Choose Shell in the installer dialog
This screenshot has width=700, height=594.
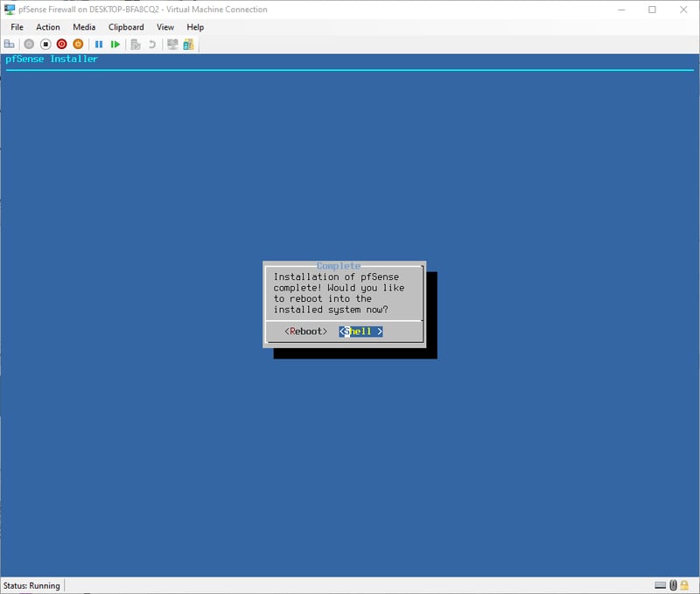coord(360,332)
